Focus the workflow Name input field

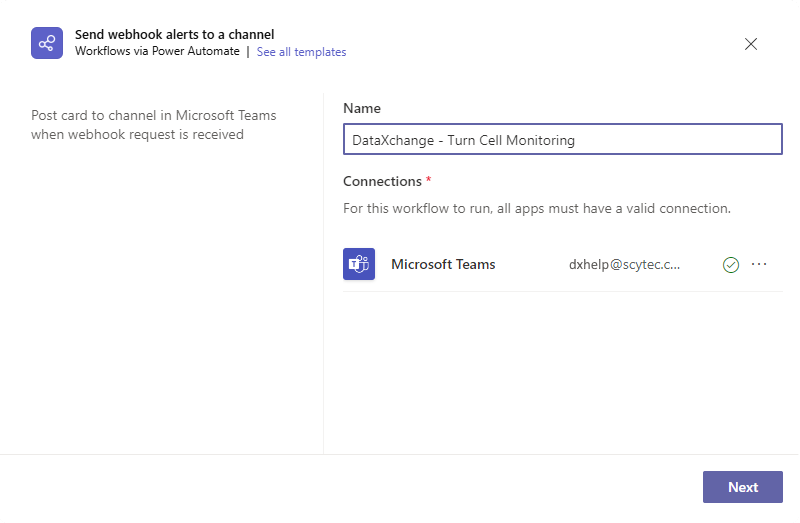(x=563, y=139)
